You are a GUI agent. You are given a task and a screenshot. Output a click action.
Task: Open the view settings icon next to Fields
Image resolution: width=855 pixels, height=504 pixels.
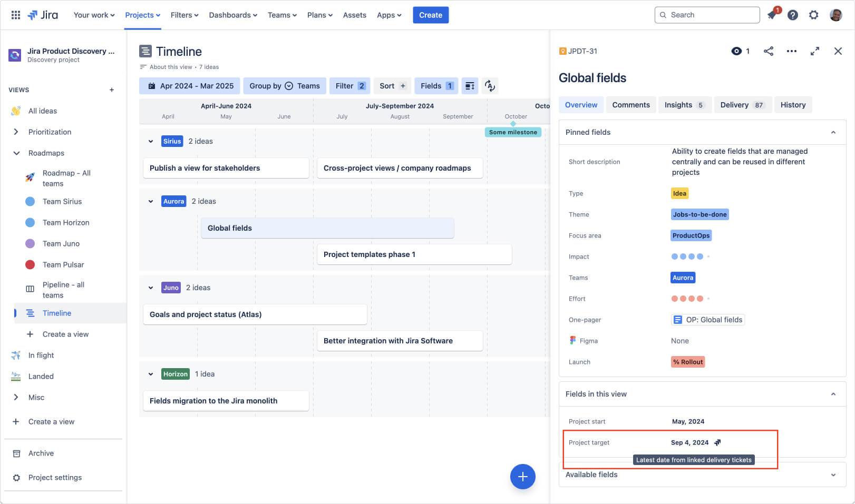pos(469,85)
